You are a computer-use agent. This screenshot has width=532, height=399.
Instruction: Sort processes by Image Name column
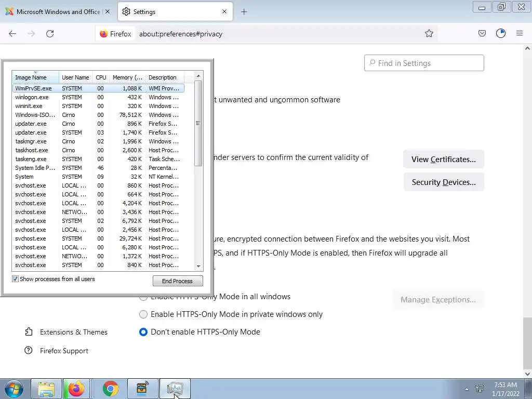pyautogui.click(x=35, y=77)
